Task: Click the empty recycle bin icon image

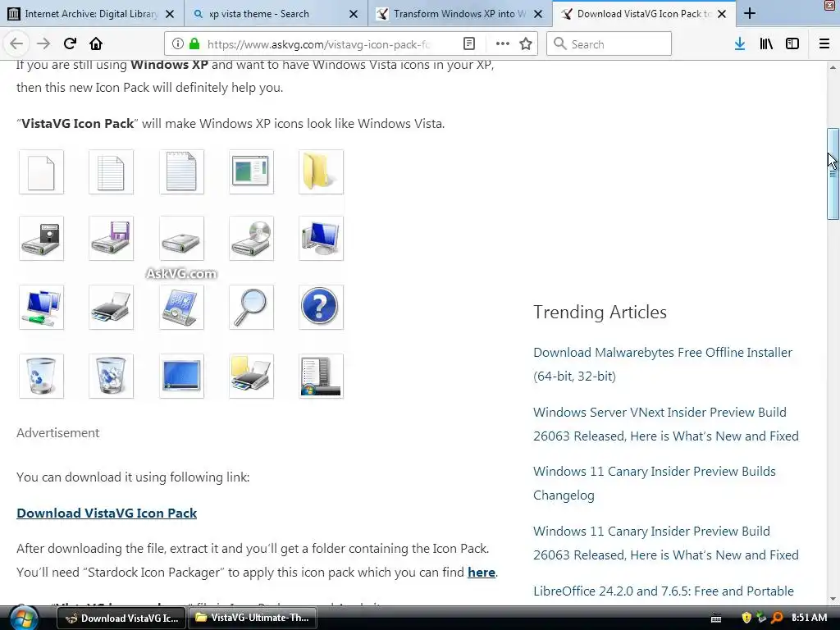Action: tap(41, 376)
